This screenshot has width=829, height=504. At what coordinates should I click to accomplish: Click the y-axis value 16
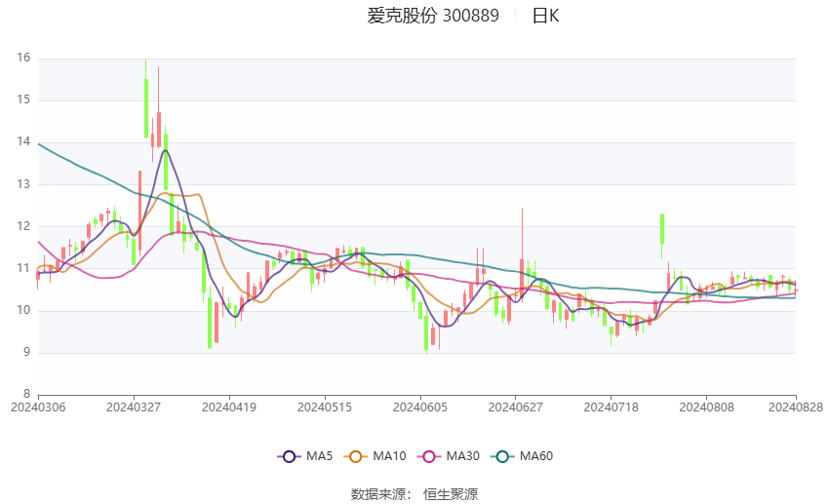coord(23,58)
